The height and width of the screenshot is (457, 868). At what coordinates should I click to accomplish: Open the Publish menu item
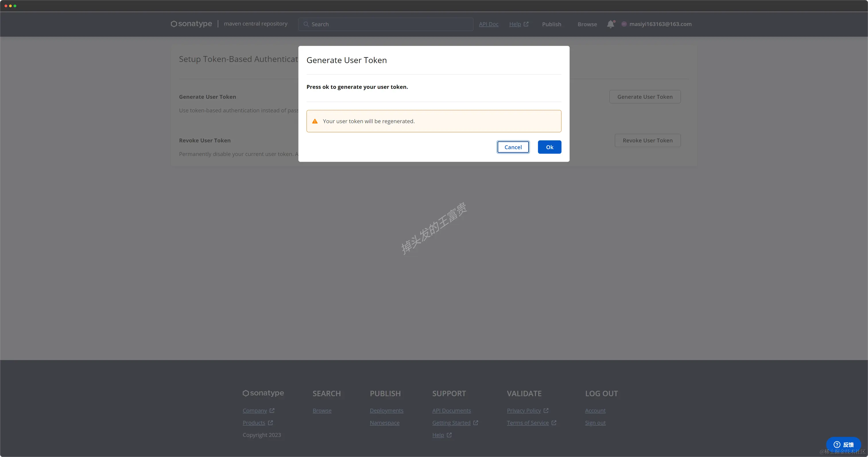552,24
